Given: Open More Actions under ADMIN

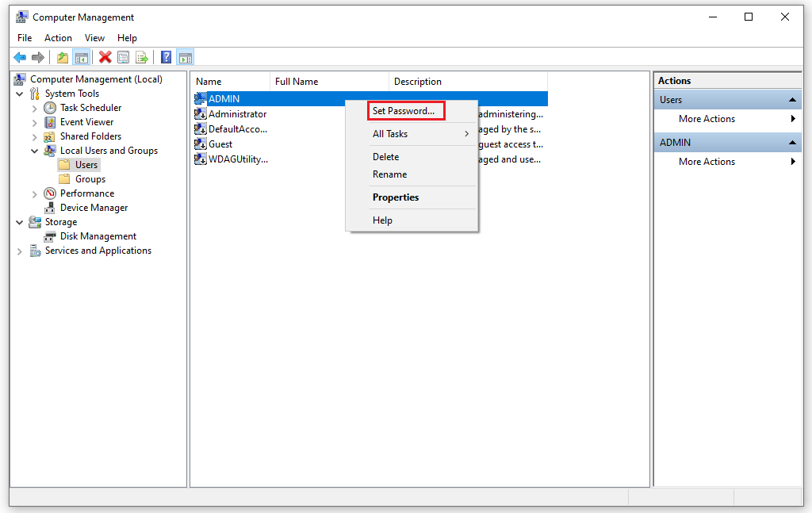Looking at the screenshot, I should point(707,161).
